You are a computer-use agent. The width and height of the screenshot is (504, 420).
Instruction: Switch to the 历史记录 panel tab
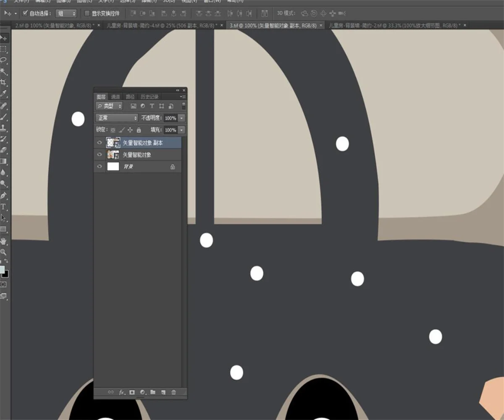pos(150,97)
